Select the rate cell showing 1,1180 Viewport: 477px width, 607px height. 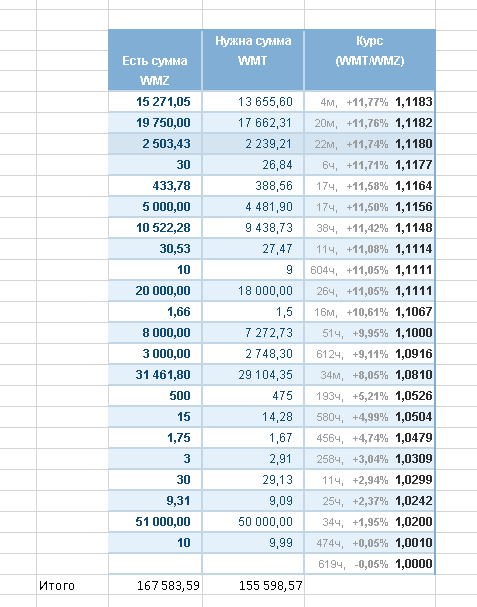tap(370, 144)
